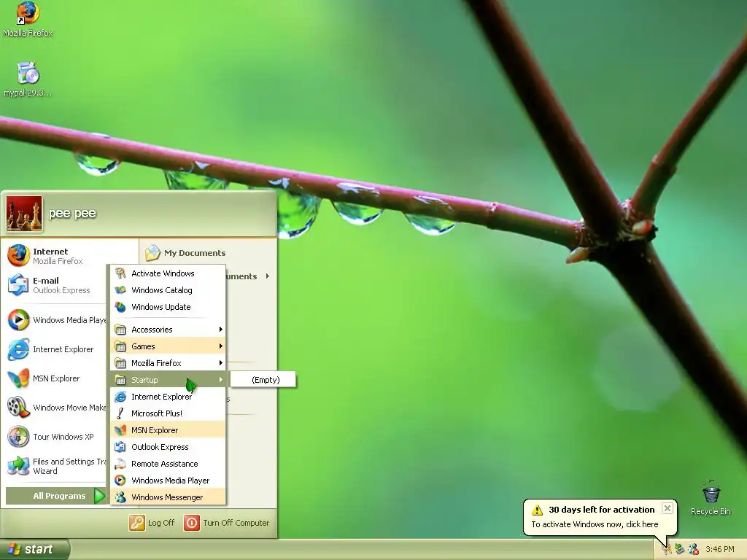Click the Outlook Express icon in programs list
The width and height of the screenshot is (747, 560).
120,447
